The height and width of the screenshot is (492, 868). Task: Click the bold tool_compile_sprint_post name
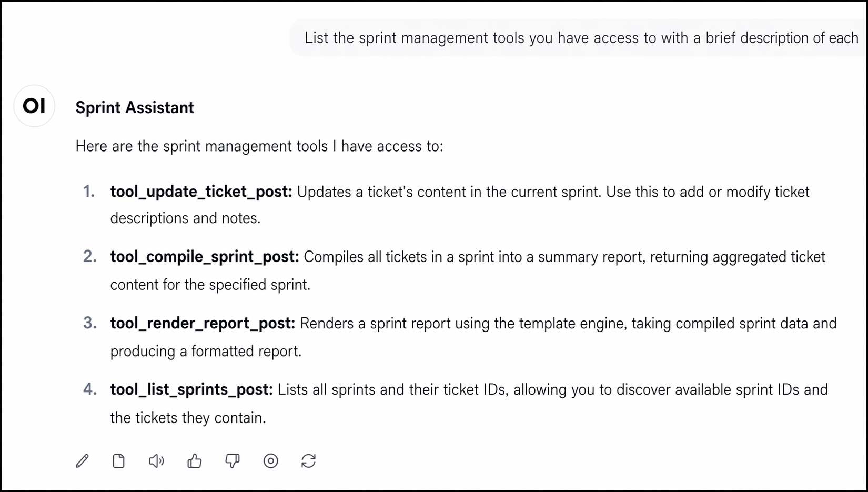[x=205, y=257]
